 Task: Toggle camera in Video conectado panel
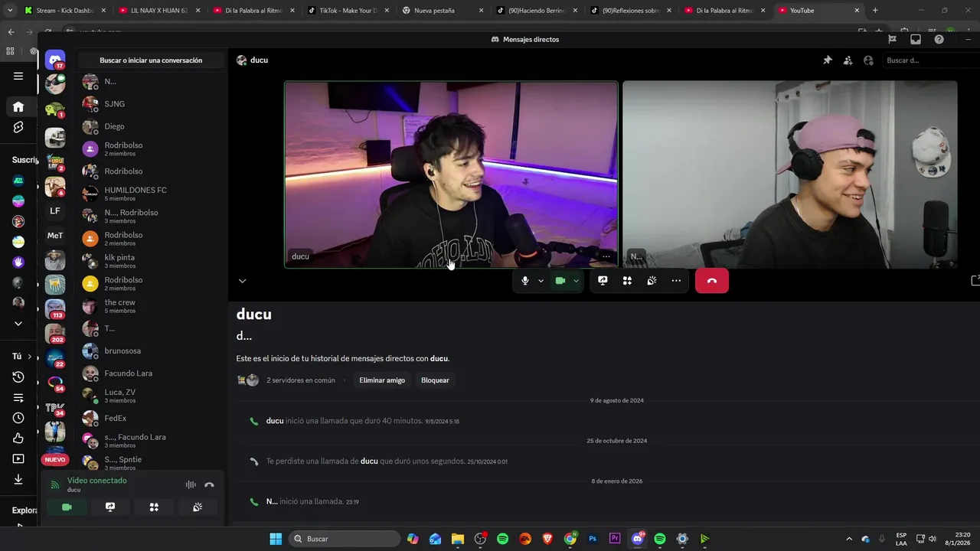pyautogui.click(x=67, y=507)
